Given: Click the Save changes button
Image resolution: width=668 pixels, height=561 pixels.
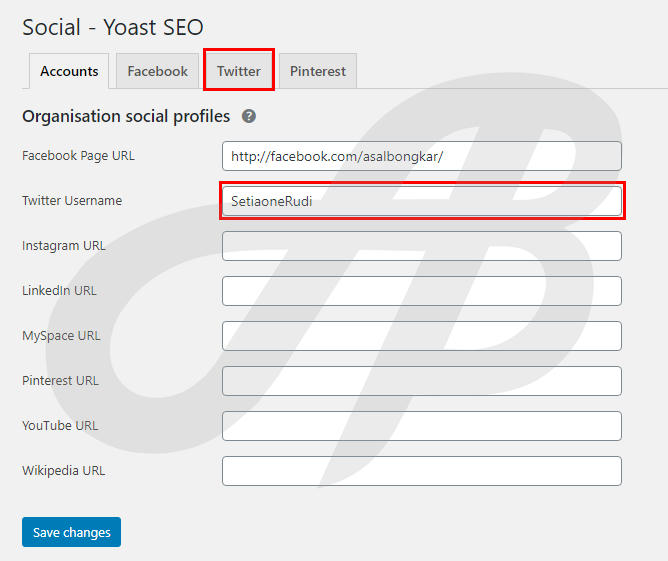Looking at the screenshot, I should coord(72,532).
